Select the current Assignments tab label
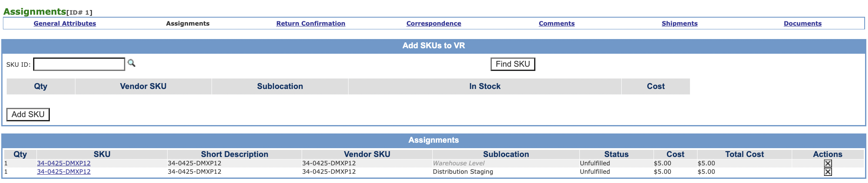868x183 pixels. click(188, 24)
